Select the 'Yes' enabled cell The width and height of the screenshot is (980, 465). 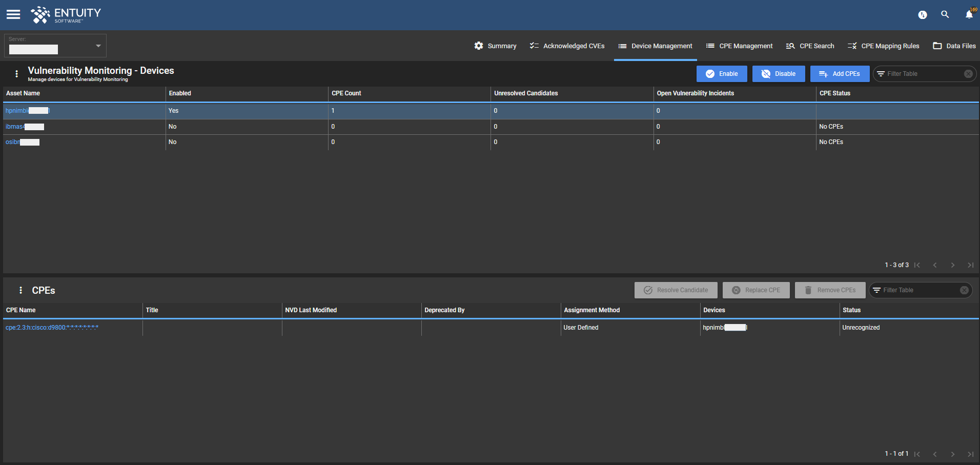(x=174, y=111)
